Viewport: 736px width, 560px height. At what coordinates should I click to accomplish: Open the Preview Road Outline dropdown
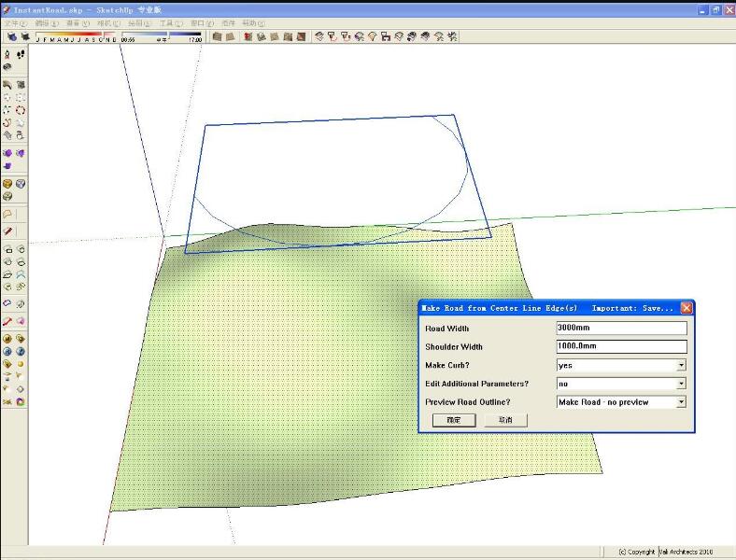[x=681, y=402]
